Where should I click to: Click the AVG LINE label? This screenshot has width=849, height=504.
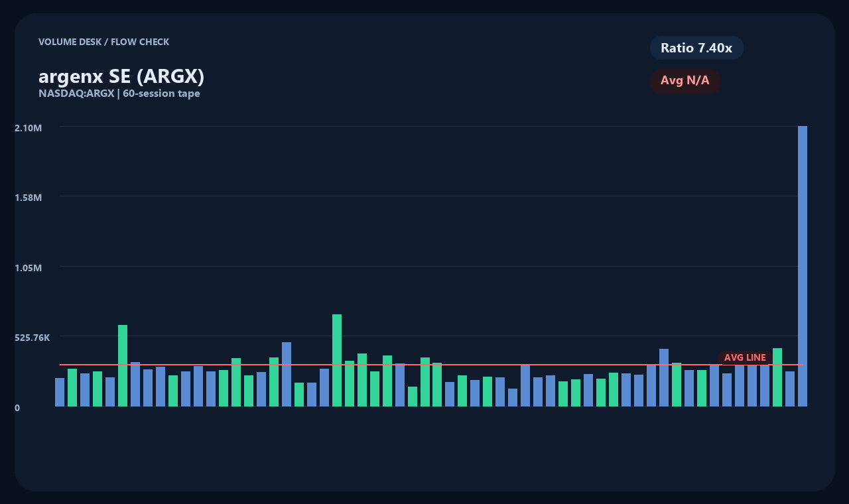(x=745, y=357)
